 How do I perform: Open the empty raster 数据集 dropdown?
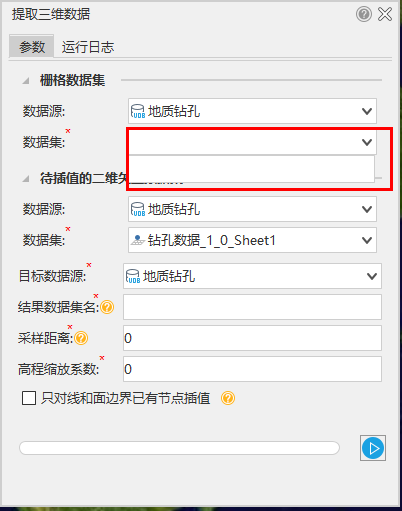click(x=252, y=142)
